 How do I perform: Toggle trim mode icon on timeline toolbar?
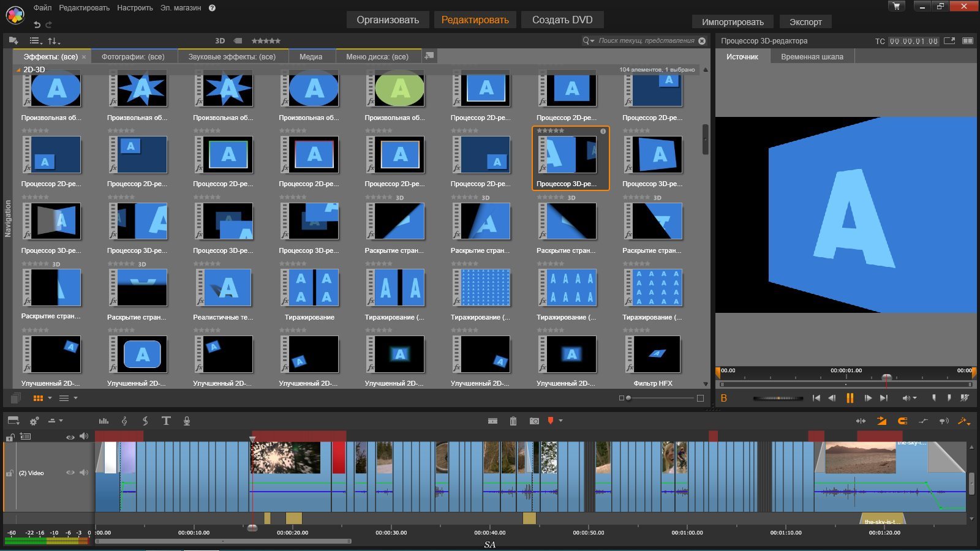point(861,421)
